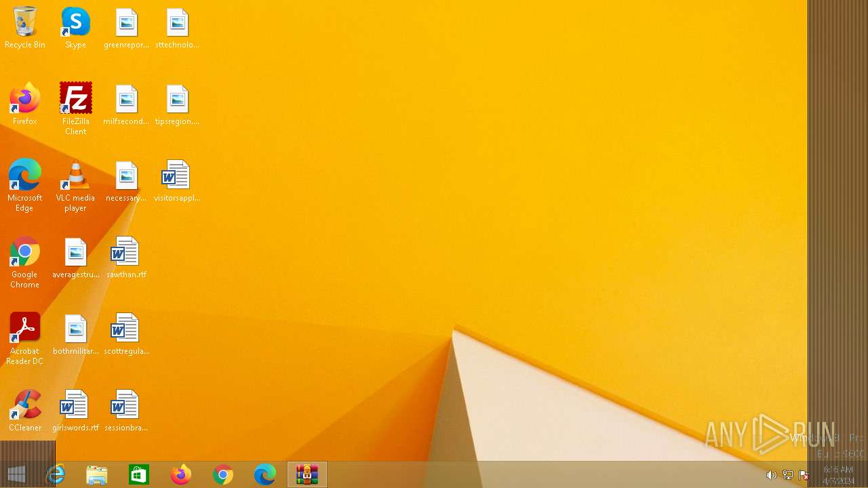
Task: Select the CCleaner desktop shortcut
Action: point(25,411)
